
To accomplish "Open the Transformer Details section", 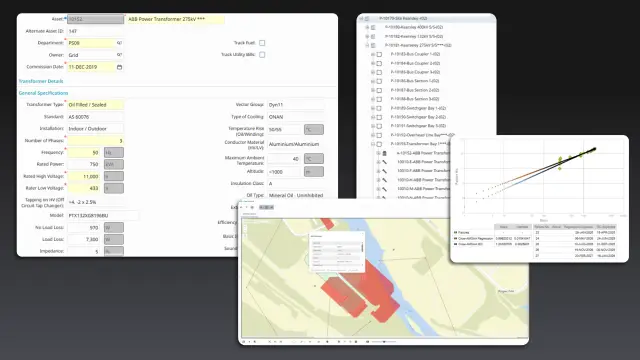I will 41,81.
